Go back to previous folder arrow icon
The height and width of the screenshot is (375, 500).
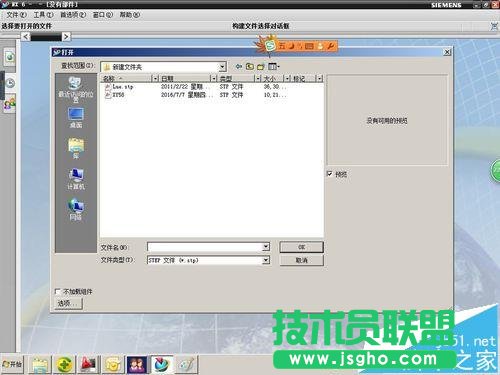pyautogui.click(x=239, y=66)
